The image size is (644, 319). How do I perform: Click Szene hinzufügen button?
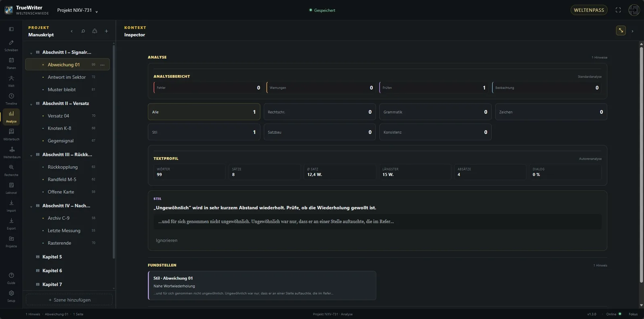(x=69, y=300)
